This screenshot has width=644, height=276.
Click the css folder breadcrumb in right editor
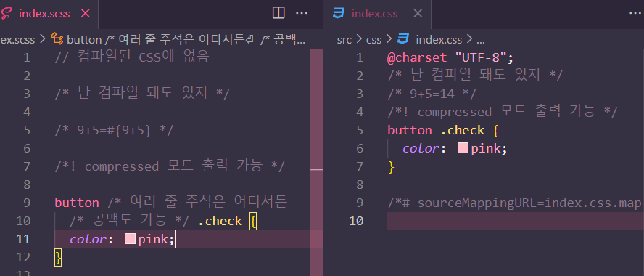coord(373,40)
